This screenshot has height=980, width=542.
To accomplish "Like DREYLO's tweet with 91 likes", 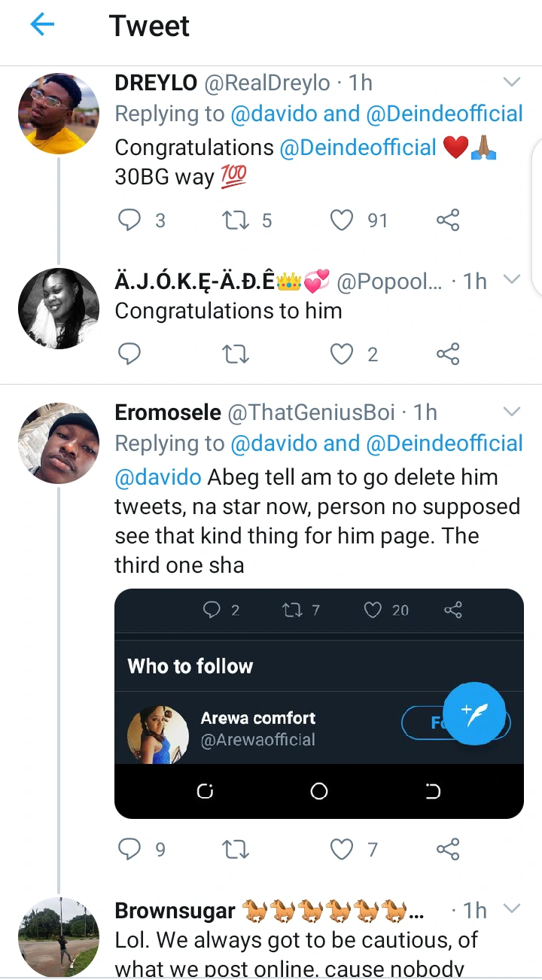I will click(343, 220).
